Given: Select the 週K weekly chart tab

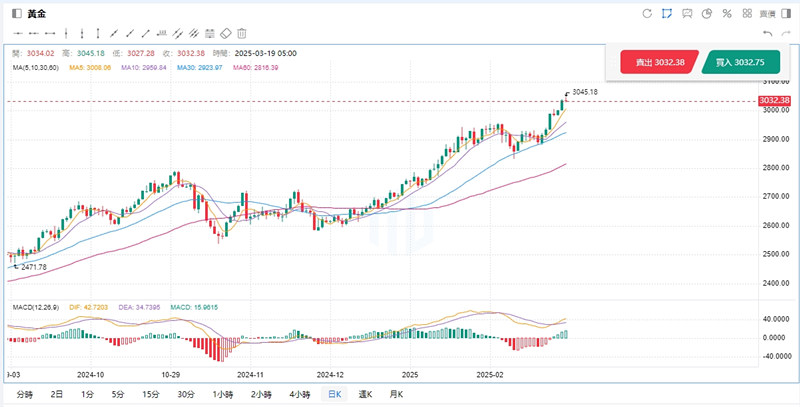Looking at the screenshot, I should pyautogui.click(x=364, y=395).
